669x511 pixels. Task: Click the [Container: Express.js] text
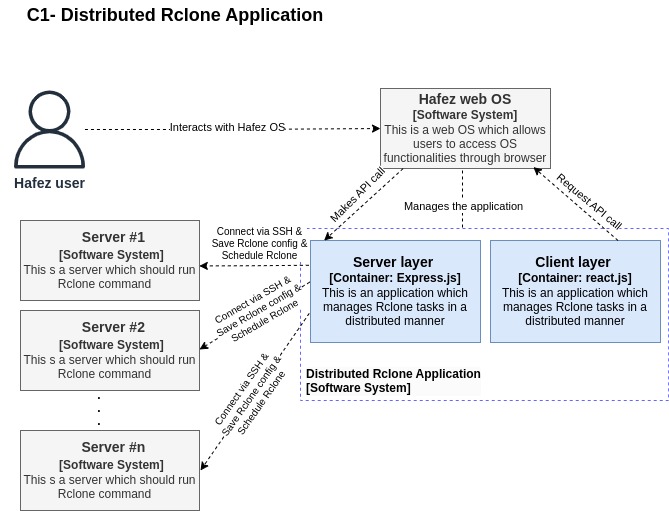[395, 278]
